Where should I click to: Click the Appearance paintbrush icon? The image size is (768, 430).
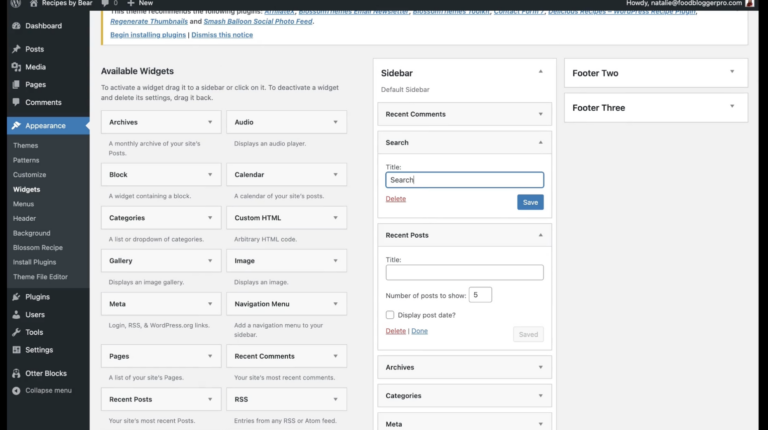16,125
